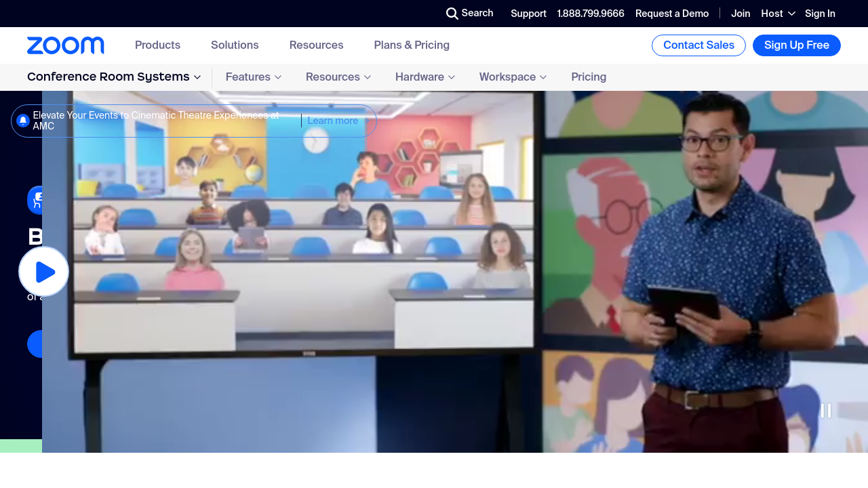Go to Plans & Pricing
This screenshot has width=868, height=488.
(412, 45)
